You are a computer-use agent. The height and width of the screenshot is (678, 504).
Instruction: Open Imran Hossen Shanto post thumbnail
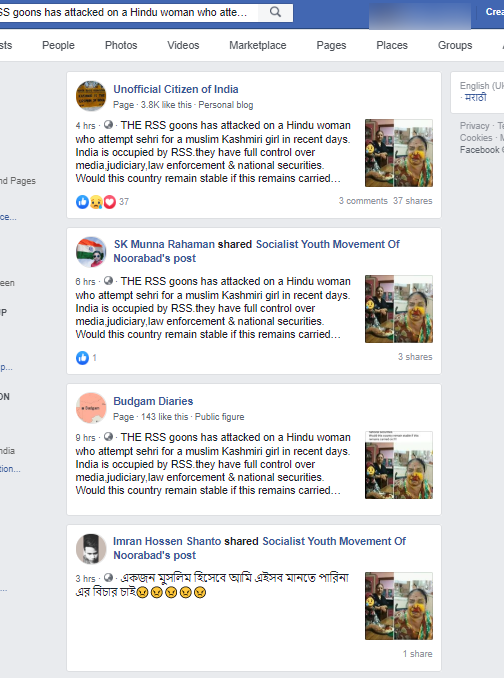[399, 606]
